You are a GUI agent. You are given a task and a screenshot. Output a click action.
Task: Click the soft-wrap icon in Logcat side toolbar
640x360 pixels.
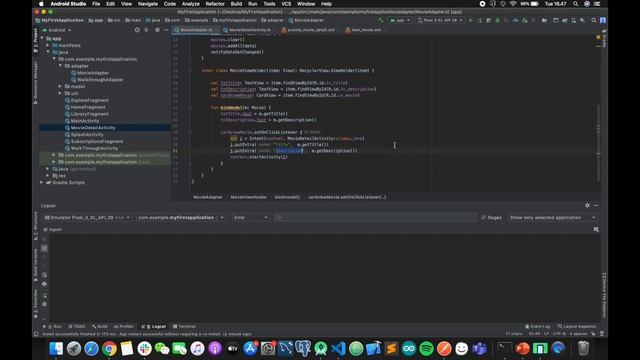point(44,275)
